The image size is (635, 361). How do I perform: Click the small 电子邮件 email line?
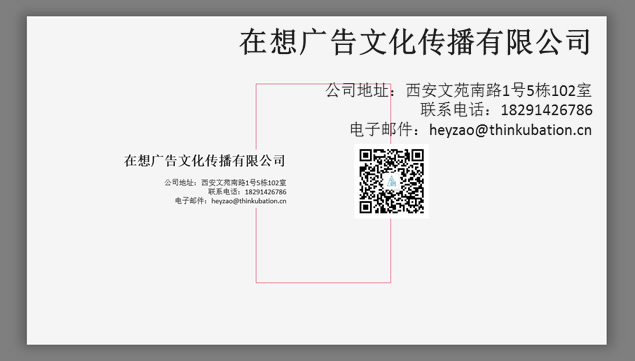point(230,201)
